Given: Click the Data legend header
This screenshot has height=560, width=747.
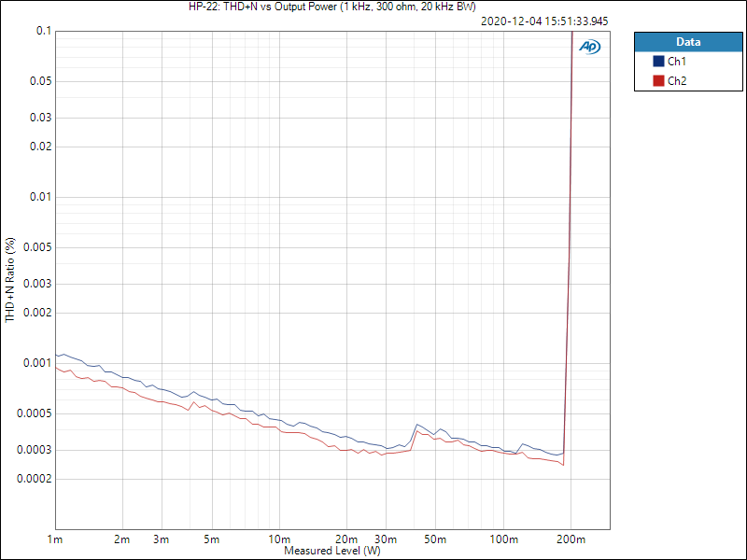Looking at the screenshot, I should tap(688, 42).
